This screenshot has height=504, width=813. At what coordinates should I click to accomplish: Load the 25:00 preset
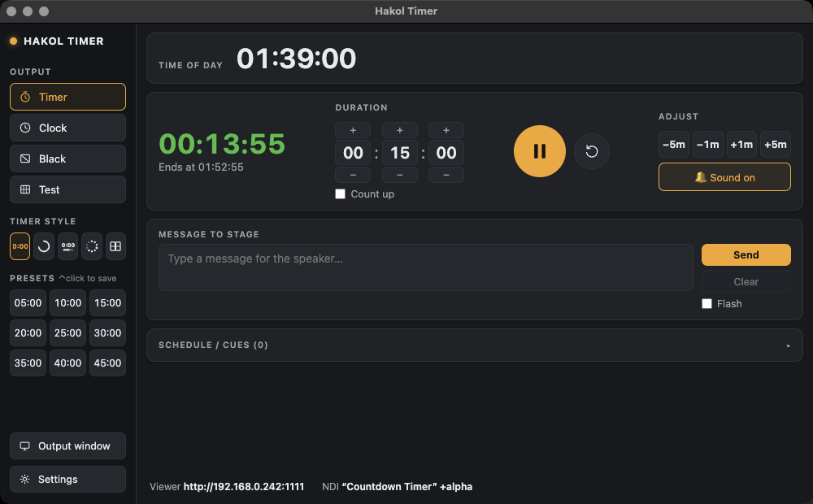pos(68,333)
